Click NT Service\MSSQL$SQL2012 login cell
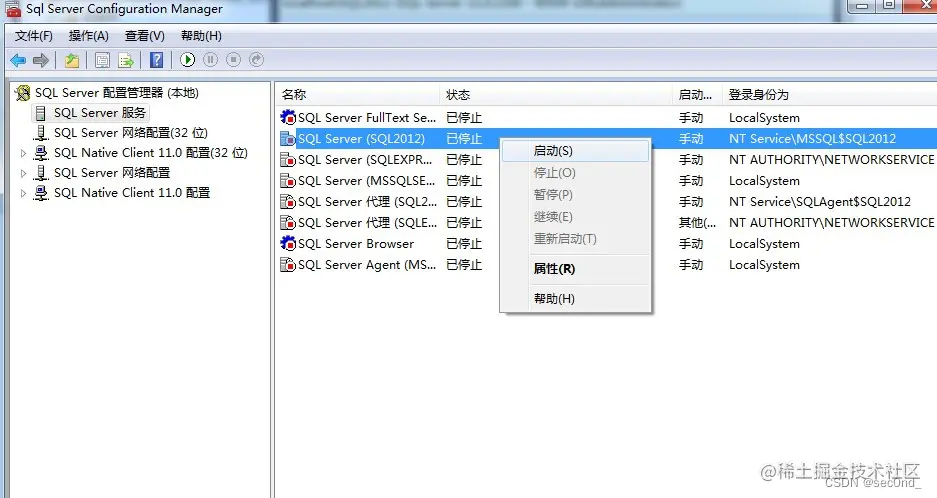937x498 pixels. tap(812, 139)
